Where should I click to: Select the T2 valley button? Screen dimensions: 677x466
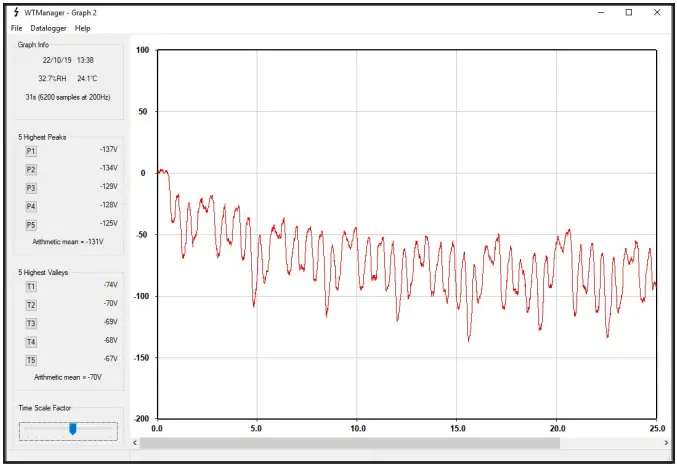point(31,305)
